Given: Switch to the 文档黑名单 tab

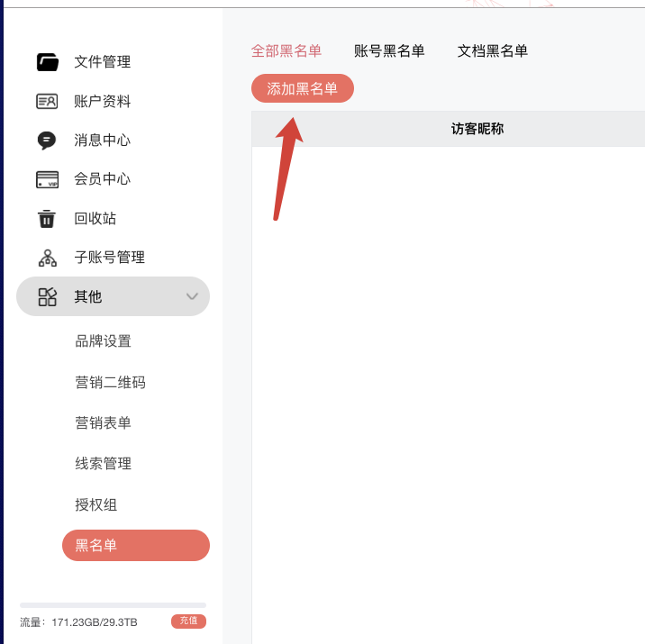Looking at the screenshot, I should (493, 51).
